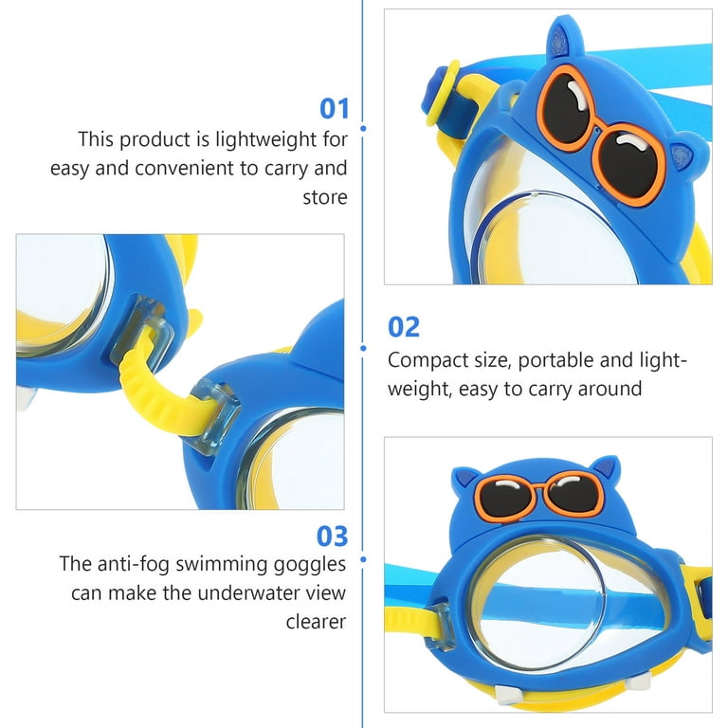Click the text 'This product is lightweight for'
This screenshot has width=728, height=728.
pyautogui.click(x=212, y=139)
